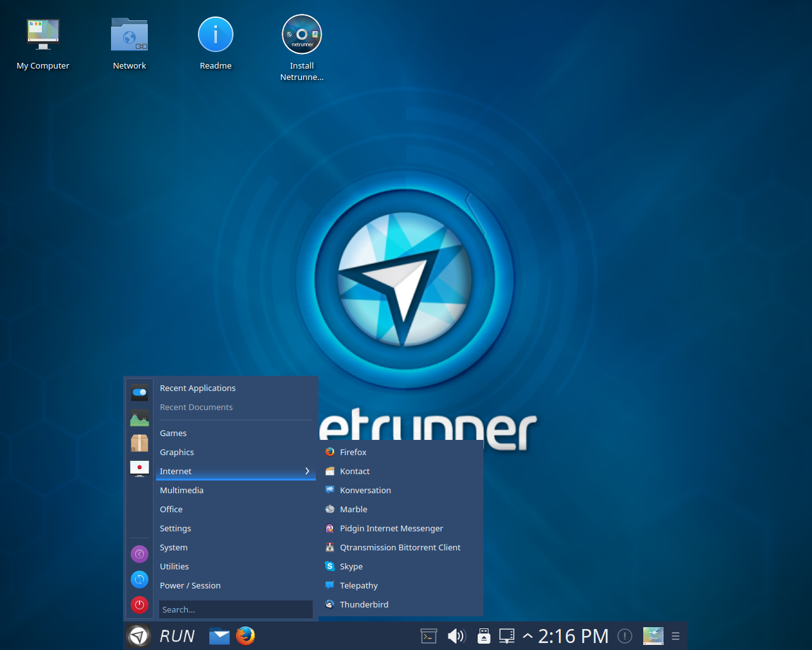Click the red power shutdown icon

pos(140,605)
